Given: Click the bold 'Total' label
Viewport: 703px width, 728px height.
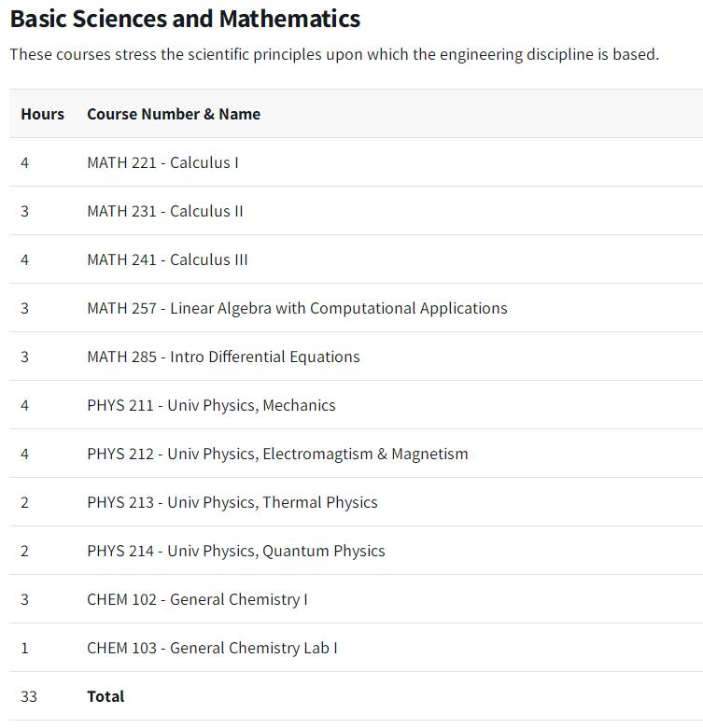Looking at the screenshot, I should (x=105, y=696).
